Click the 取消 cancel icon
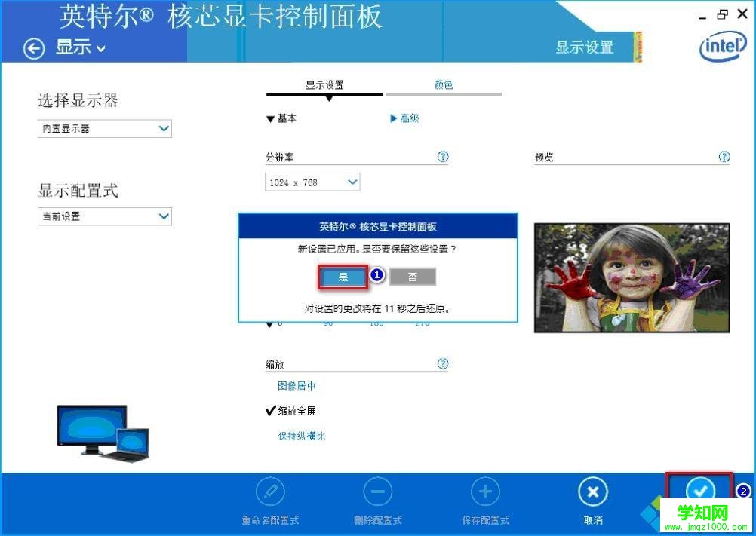 593,492
